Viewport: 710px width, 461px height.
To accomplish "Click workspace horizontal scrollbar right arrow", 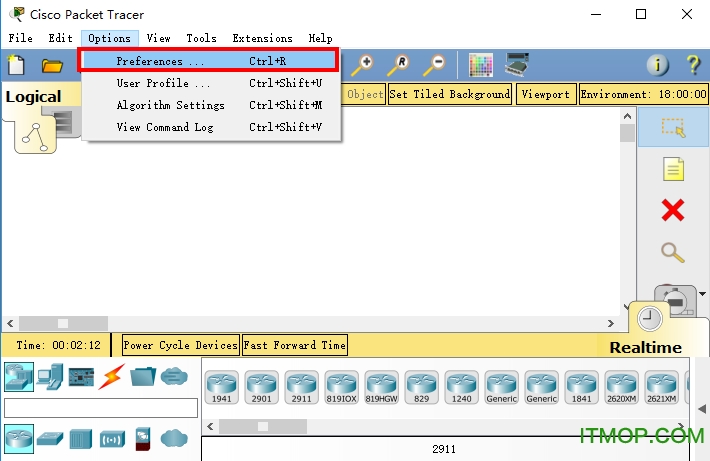I will [x=610, y=323].
